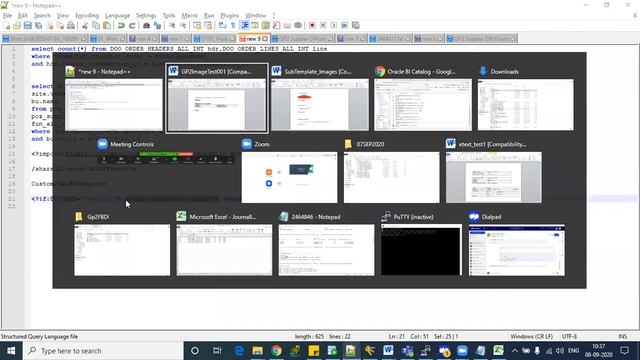Close the new 9 tab

point(265,38)
